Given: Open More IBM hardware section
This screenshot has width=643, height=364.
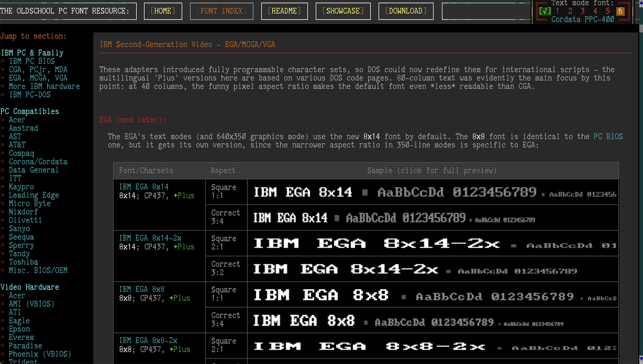Looking at the screenshot, I should (44, 86).
